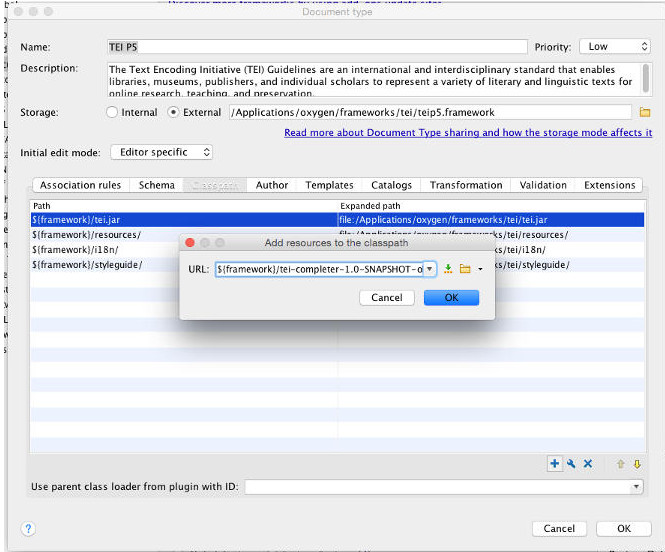Image resolution: width=665 pixels, height=552 pixels.
Task: Close the Add resources to the classpath dialog
Action: (190, 243)
